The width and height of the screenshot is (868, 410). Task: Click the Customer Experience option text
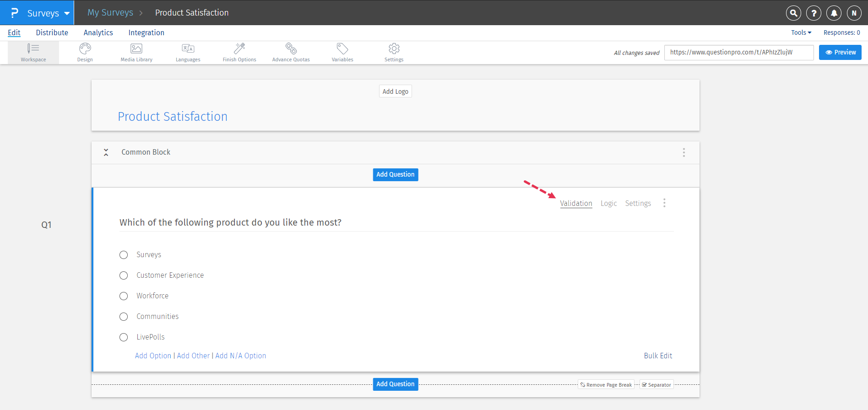click(x=170, y=275)
